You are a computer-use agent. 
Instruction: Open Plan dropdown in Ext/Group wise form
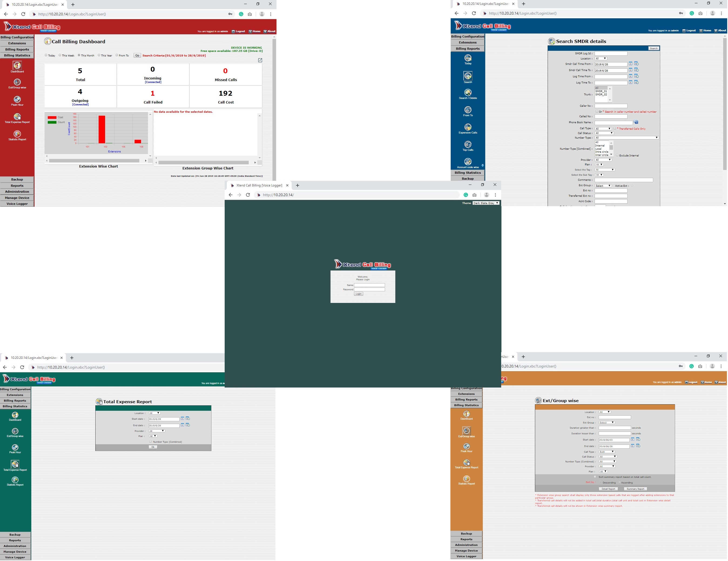(x=603, y=472)
